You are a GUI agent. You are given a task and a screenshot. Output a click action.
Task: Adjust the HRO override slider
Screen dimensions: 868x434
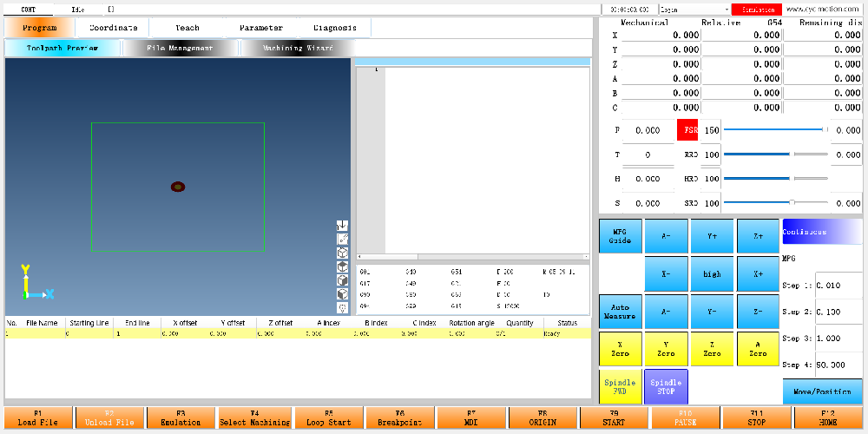pos(775,179)
